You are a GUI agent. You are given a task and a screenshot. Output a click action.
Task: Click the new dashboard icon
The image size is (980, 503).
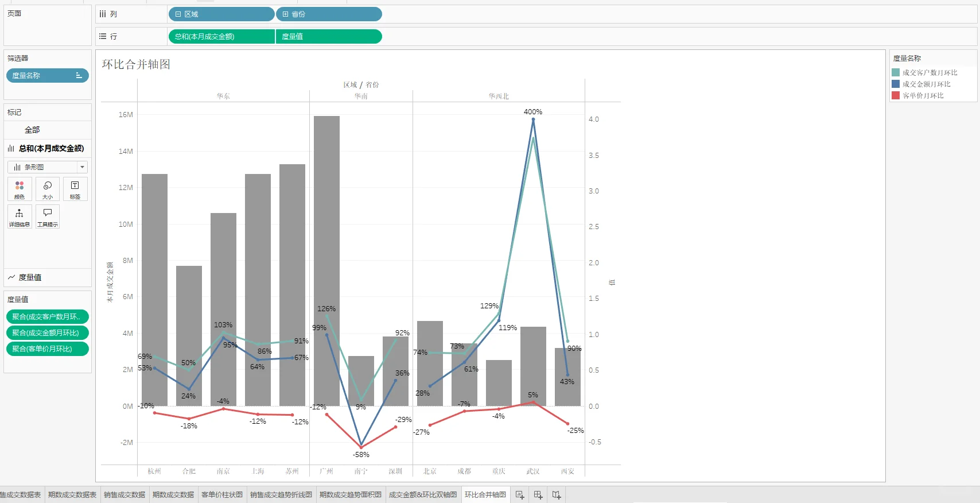(538, 495)
